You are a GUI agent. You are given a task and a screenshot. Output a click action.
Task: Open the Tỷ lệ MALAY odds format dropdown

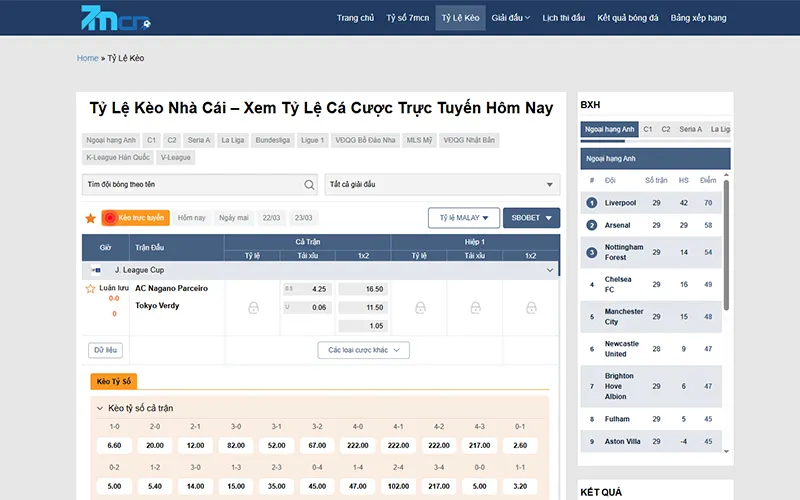pyautogui.click(x=463, y=218)
